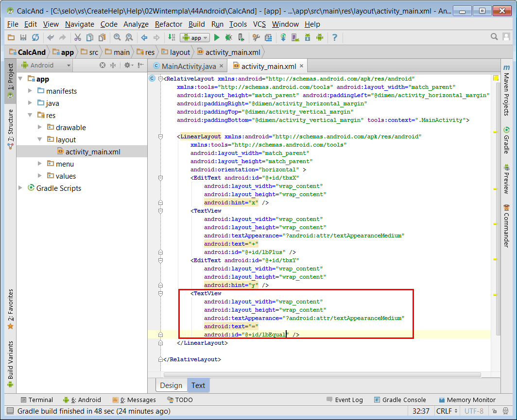517x420 pixels.
Task: Open the Build Variants side panel
Action: [x=11, y=364]
